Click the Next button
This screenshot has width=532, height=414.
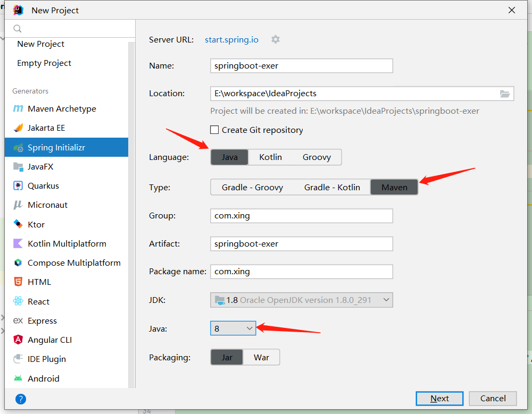tap(439, 399)
